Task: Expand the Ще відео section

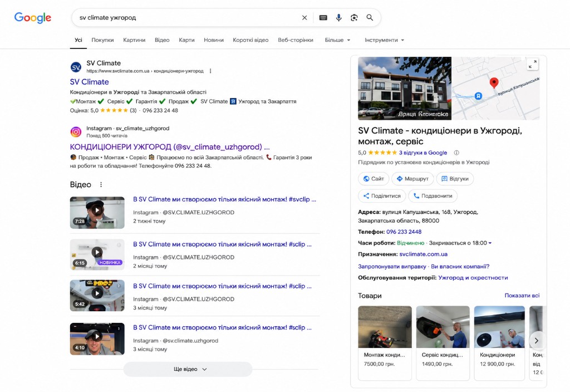Action: [x=188, y=369]
